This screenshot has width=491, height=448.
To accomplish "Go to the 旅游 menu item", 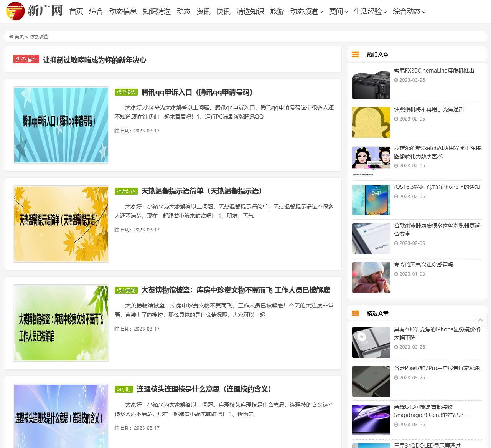I will coord(277,12).
